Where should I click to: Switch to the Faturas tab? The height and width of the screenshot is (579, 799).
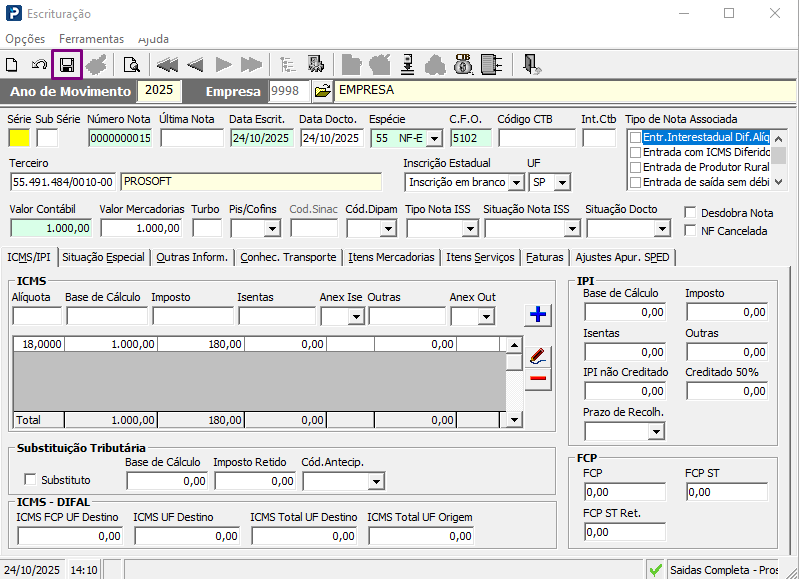(545, 257)
